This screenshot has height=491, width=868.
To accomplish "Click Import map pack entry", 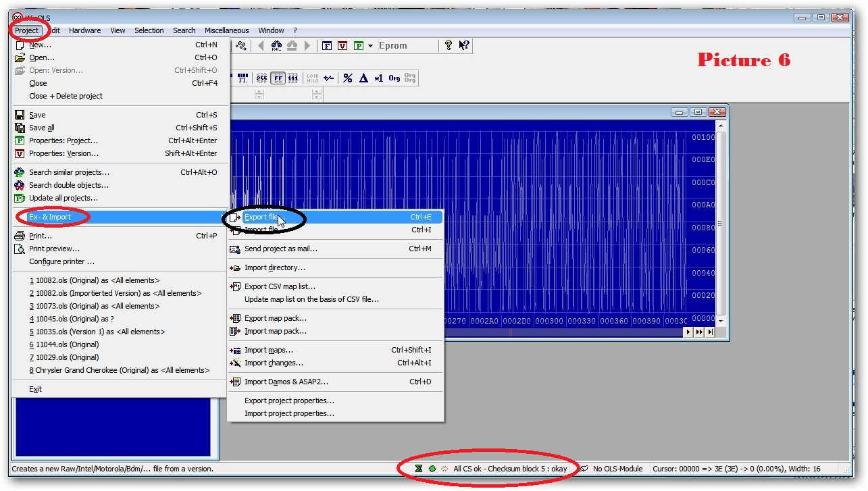I will pos(336,331).
